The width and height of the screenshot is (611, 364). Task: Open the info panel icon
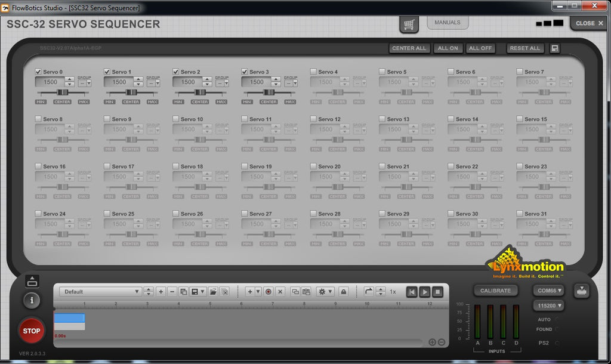32,300
